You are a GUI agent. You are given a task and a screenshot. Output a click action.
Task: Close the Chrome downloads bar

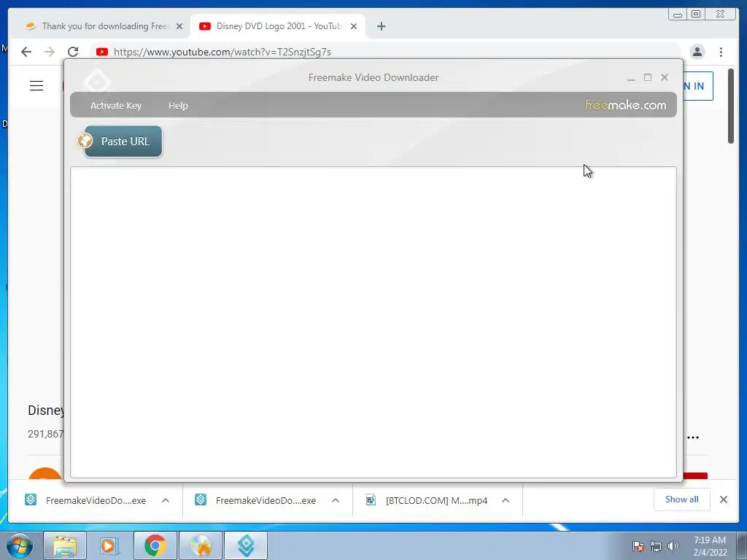coord(723,499)
